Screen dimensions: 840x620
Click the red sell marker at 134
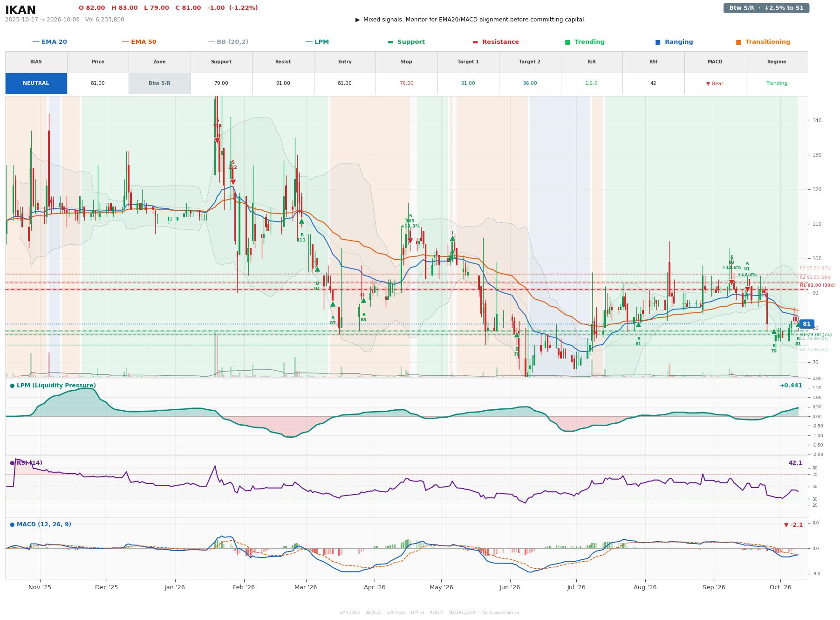tap(217, 141)
